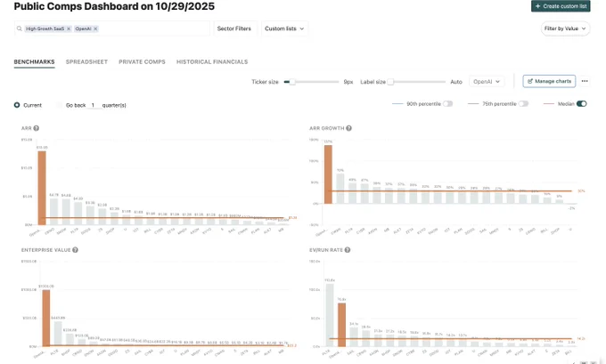The width and height of the screenshot is (606, 364).
Task: Open the Historical Financials tab
Action: [x=212, y=61]
